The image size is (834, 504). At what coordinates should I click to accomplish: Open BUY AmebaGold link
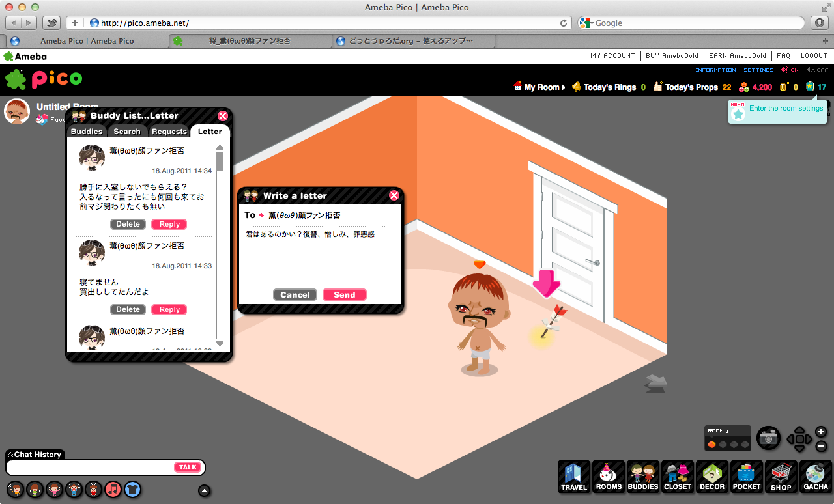click(x=671, y=56)
